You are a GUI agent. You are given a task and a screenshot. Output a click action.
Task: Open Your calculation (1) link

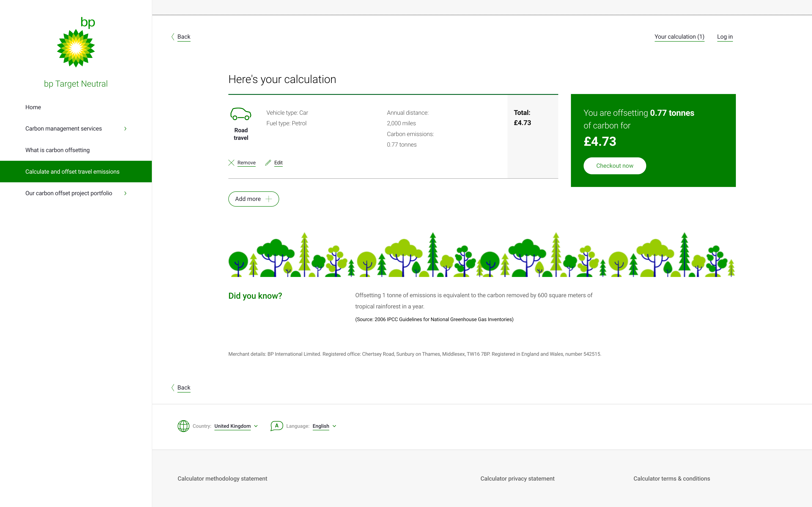[679, 37]
